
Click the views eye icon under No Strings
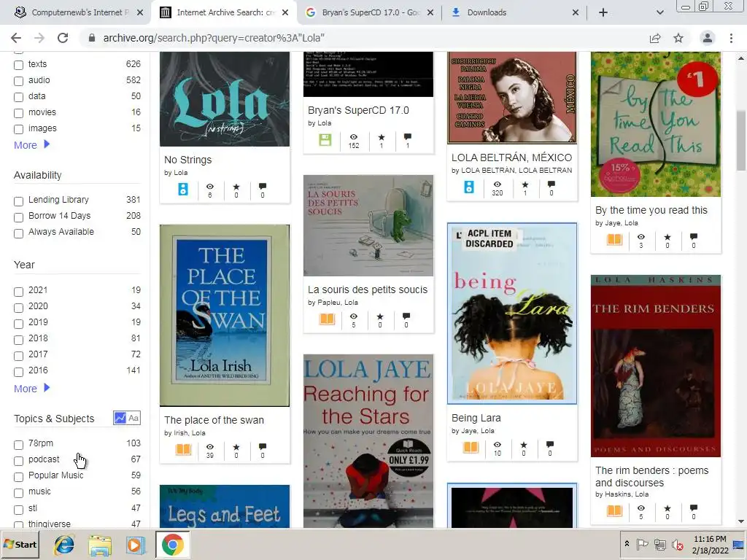(209, 186)
